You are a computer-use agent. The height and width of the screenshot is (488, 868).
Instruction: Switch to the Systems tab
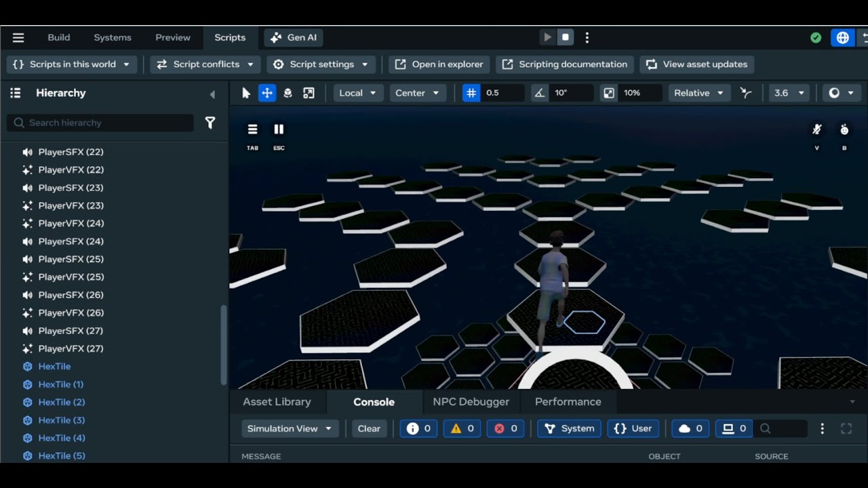113,37
